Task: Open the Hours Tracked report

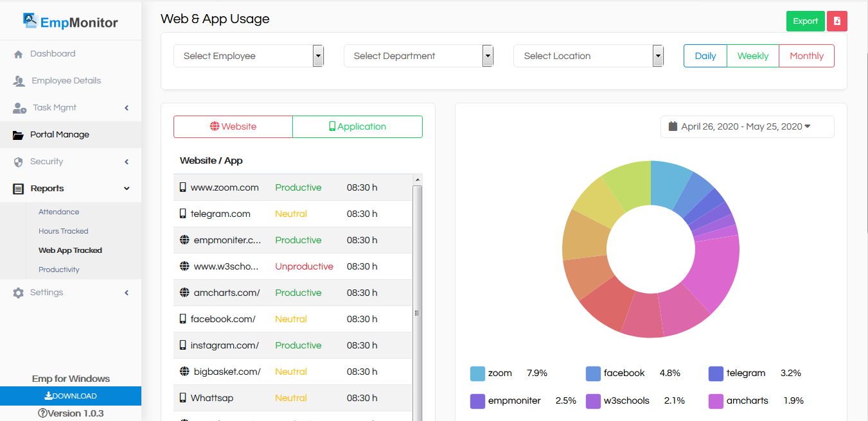Action: [x=64, y=231]
